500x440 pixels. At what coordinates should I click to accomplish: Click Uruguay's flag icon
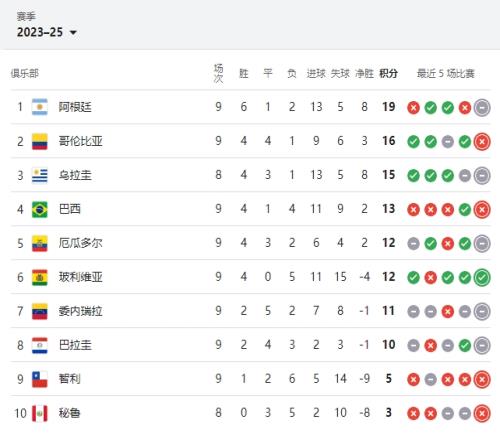click(40, 175)
